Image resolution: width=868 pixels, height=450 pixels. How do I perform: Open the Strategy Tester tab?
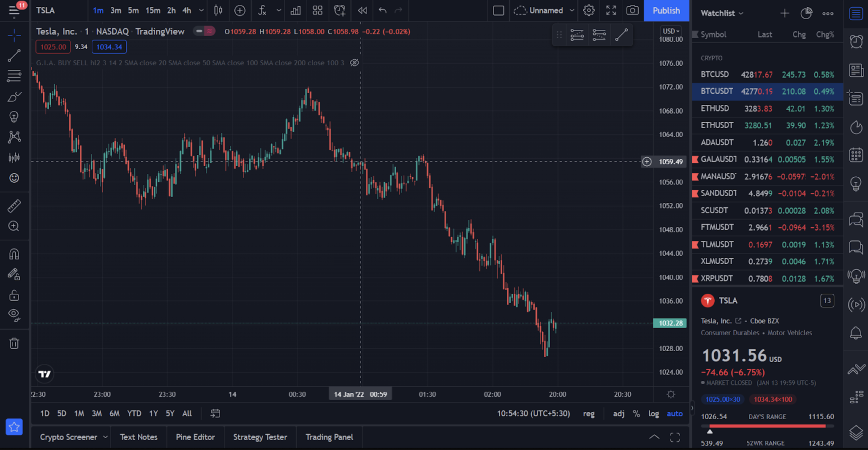tap(260, 437)
